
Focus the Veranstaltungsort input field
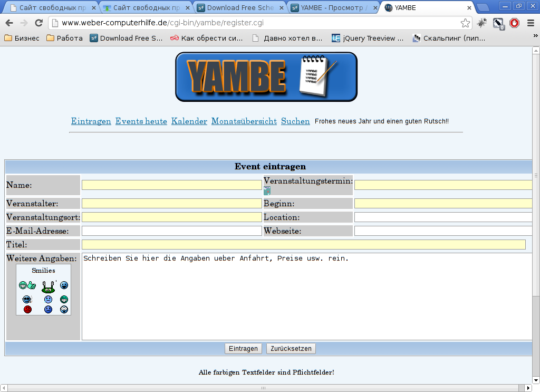coord(172,217)
